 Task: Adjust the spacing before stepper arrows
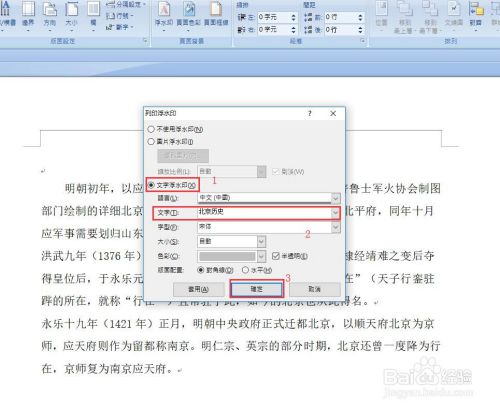tap(360, 17)
